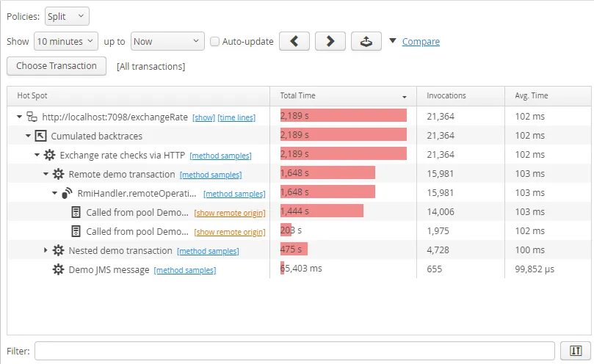Select the Cumulated backtraces row label
The height and width of the screenshot is (364, 594).
97,136
